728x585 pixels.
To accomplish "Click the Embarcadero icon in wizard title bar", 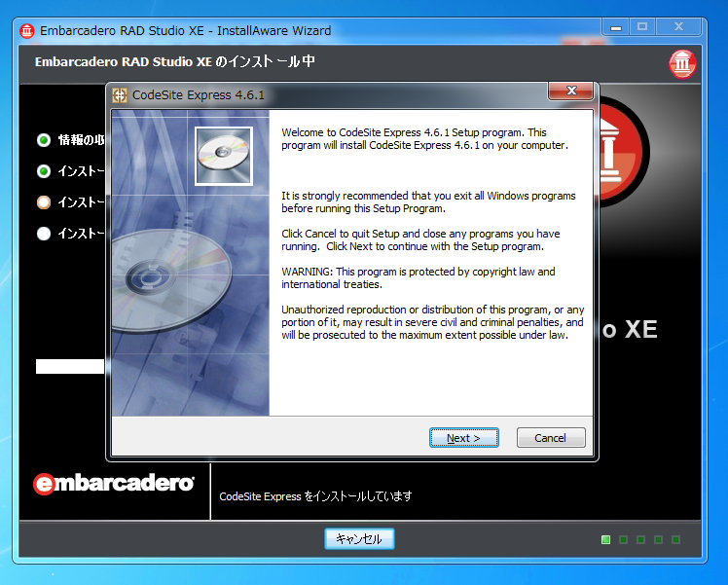I will coord(27,30).
